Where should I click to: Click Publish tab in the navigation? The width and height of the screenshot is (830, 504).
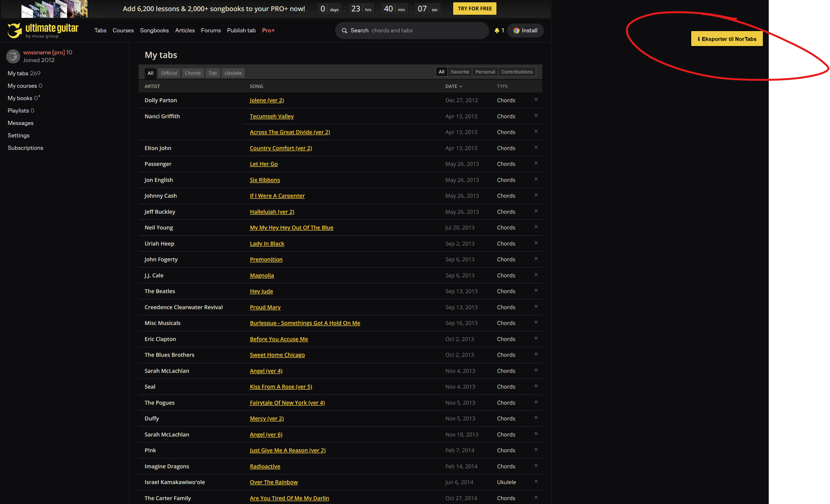(241, 31)
